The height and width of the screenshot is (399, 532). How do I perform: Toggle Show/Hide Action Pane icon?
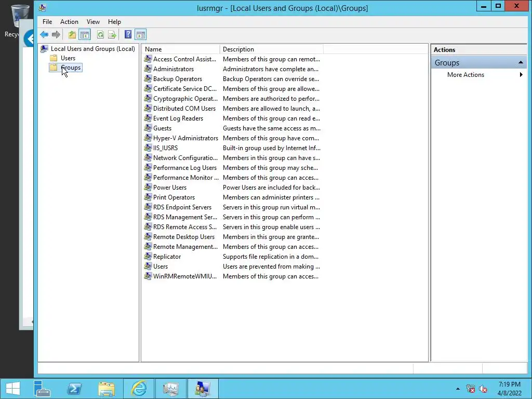pos(140,35)
